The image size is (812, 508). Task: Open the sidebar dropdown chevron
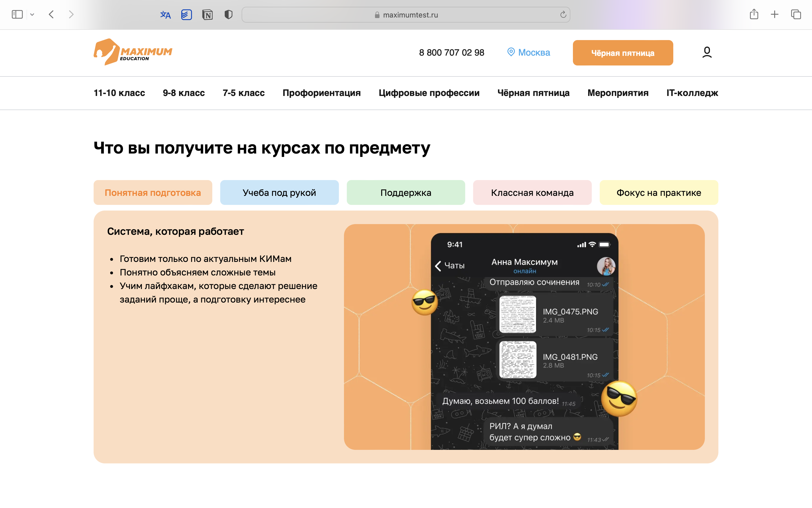[x=32, y=14]
